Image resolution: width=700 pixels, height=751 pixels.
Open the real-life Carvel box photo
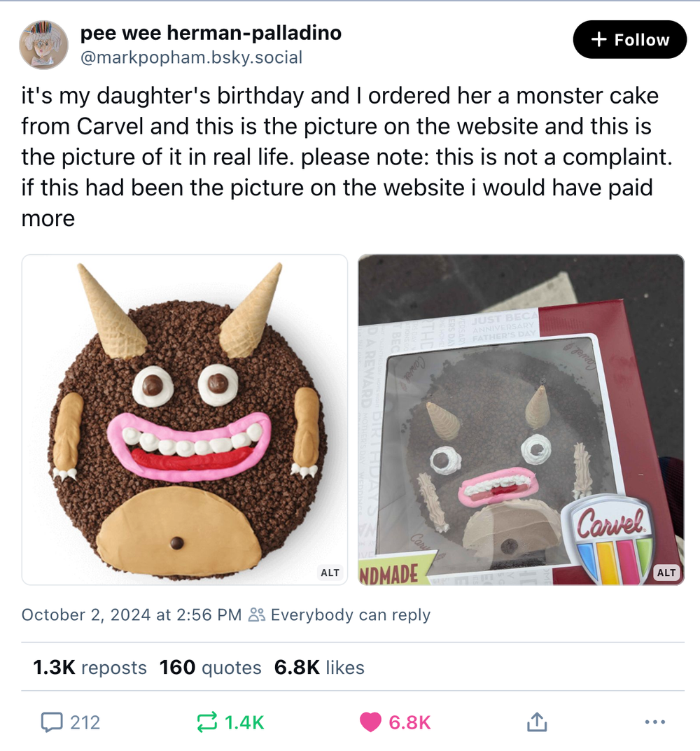point(521,420)
